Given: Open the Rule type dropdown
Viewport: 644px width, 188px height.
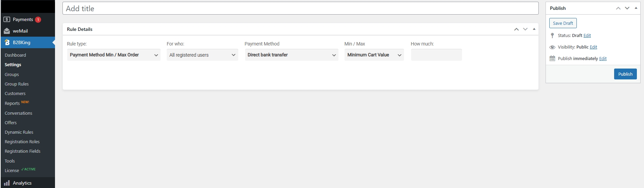Looking at the screenshot, I should pyautogui.click(x=114, y=55).
